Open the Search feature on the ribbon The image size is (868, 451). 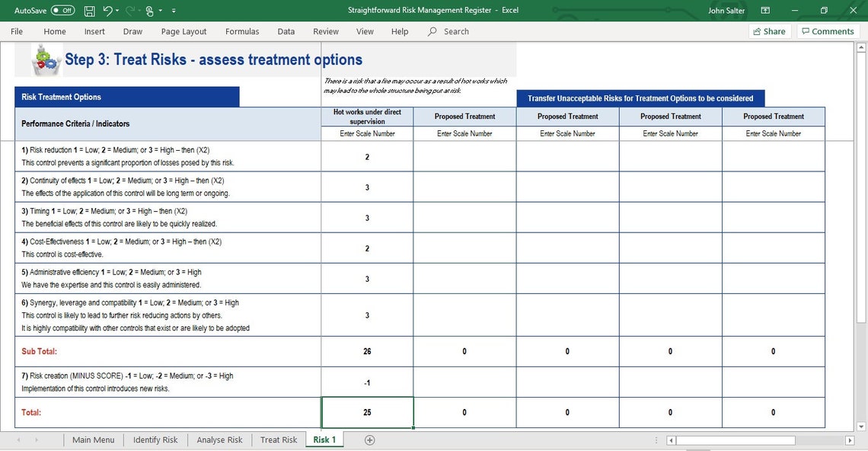coord(448,31)
